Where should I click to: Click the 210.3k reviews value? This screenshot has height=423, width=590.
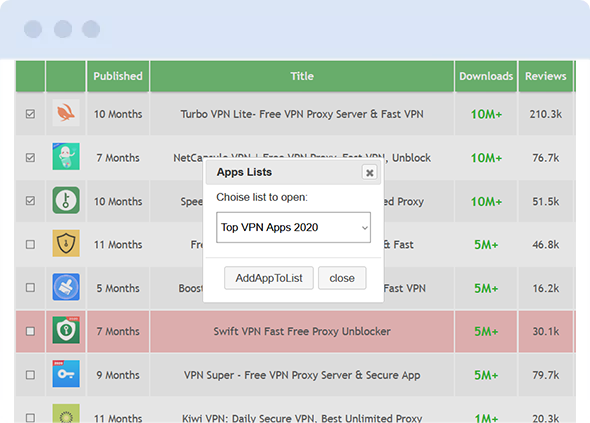(x=546, y=114)
